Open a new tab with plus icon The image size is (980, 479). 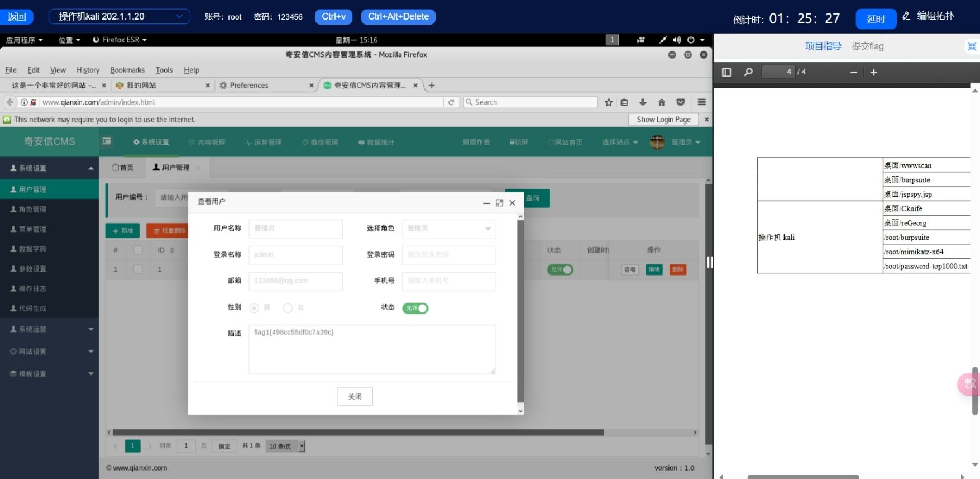(x=432, y=86)
